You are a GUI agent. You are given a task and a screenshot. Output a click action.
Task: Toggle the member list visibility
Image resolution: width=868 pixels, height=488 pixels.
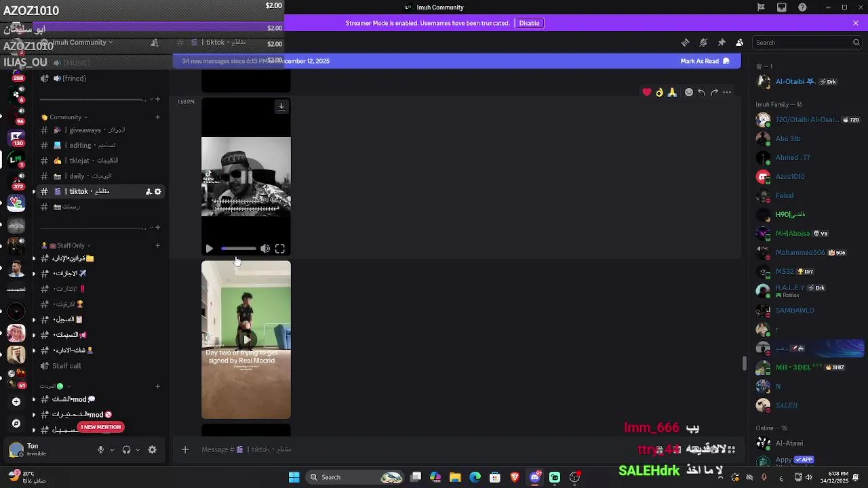[740, 42]
